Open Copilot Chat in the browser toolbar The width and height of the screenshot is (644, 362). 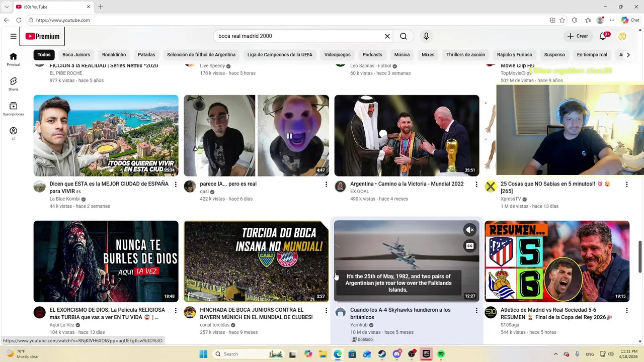point(630,20)
